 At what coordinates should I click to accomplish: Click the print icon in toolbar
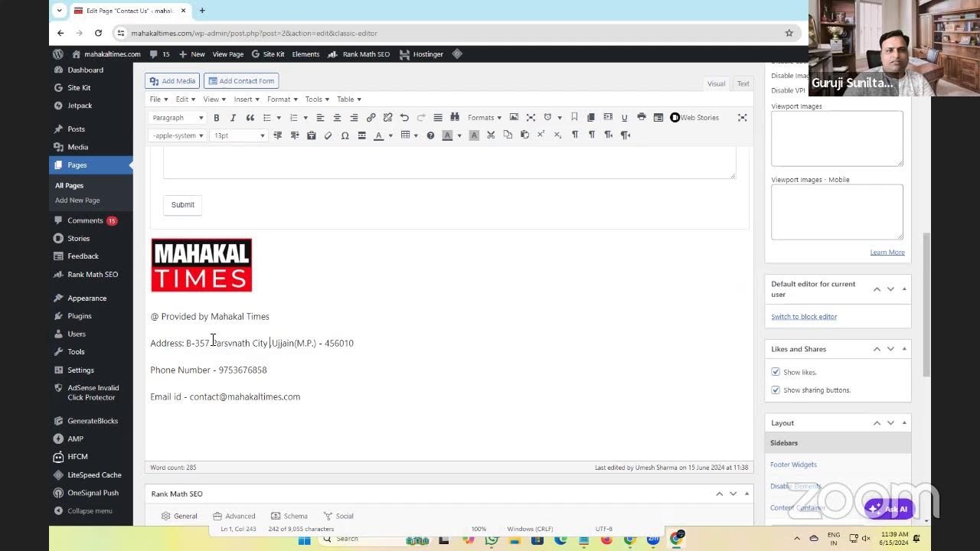(x=642, y=118)
